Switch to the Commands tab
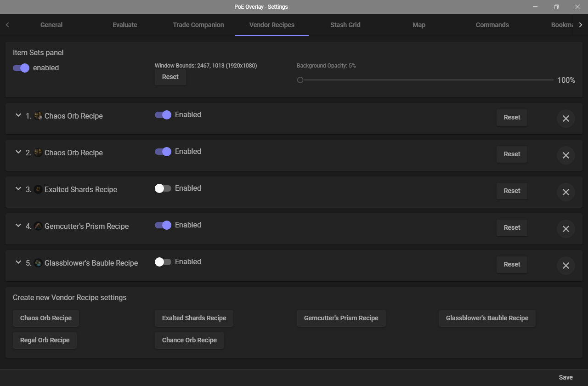Viewport: 588px width, 386px height. [492, 25]
